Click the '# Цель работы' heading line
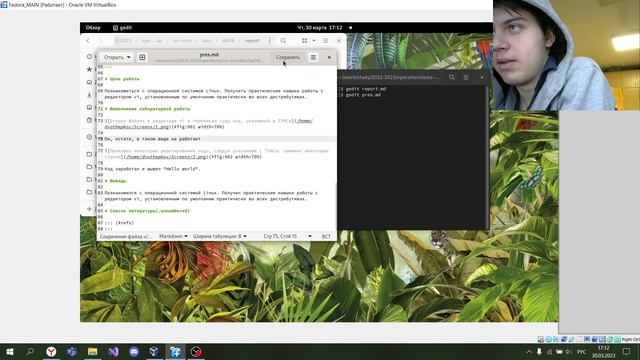The width and height of the screenshot is (640, 360). [122, 79]
